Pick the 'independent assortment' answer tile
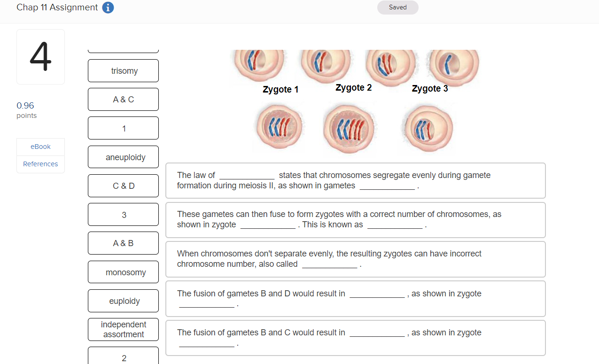 (123, 329)
